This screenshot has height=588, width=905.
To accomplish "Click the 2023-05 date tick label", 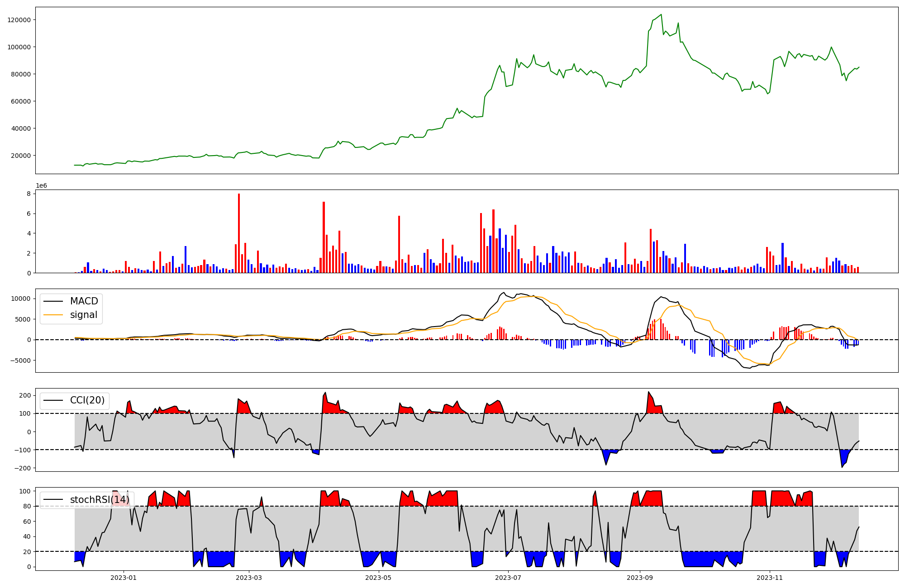I will pos(378,578).
